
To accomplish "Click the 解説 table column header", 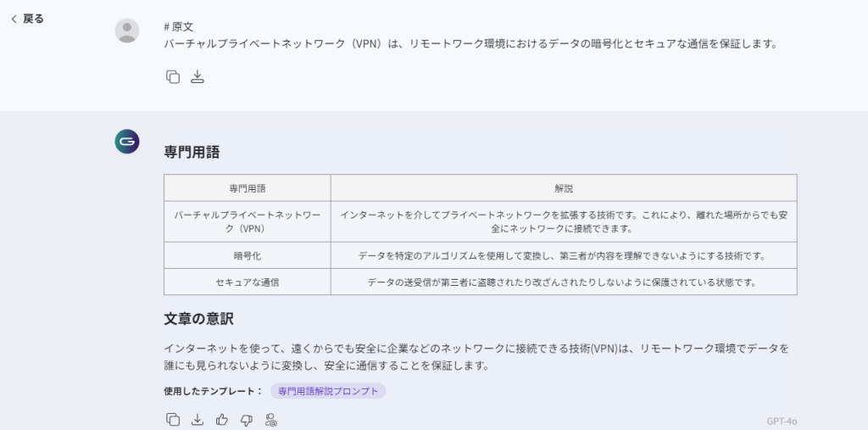I will click(563, 187).
